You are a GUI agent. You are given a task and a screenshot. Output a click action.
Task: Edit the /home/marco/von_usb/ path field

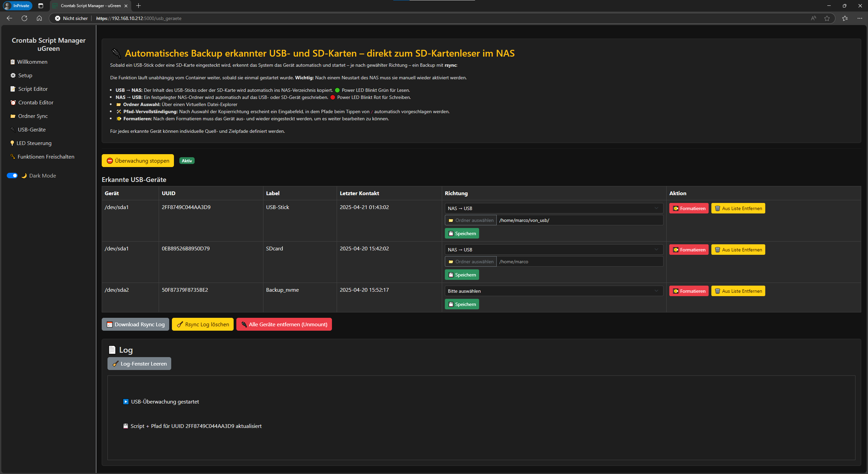click(580, 220)
